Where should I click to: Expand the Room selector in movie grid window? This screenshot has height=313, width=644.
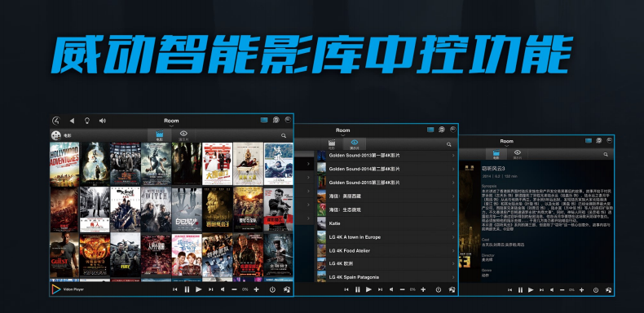171,121
